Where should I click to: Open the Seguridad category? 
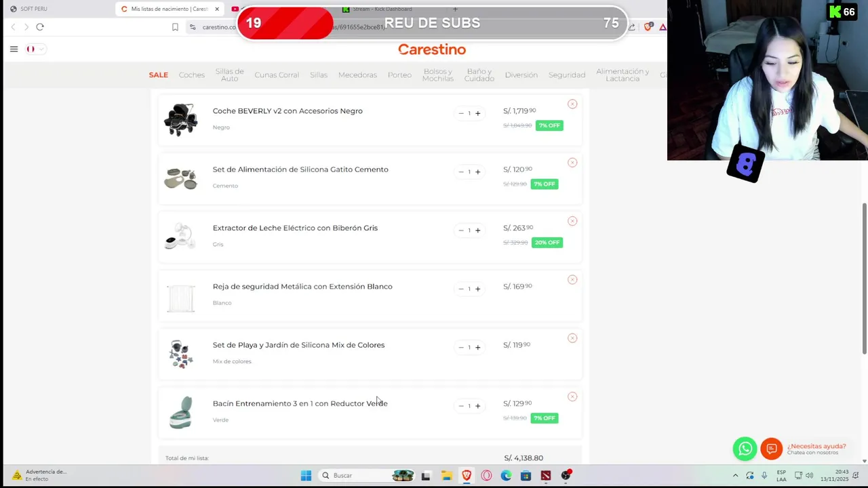[x=567, y=75]
